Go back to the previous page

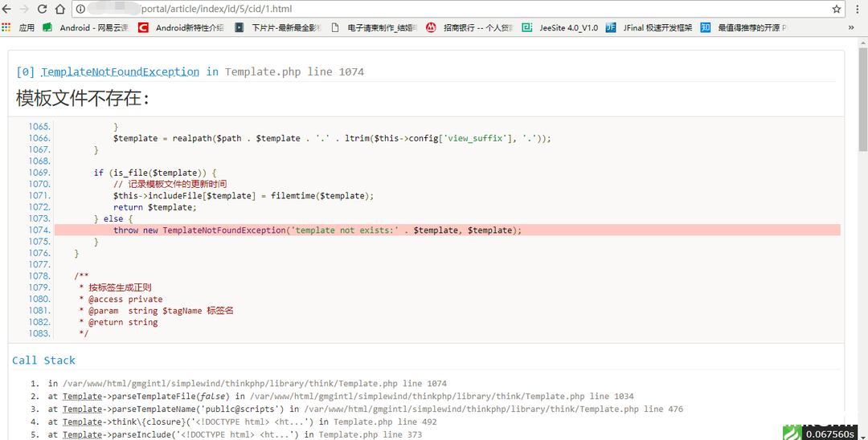coord(6,9)
